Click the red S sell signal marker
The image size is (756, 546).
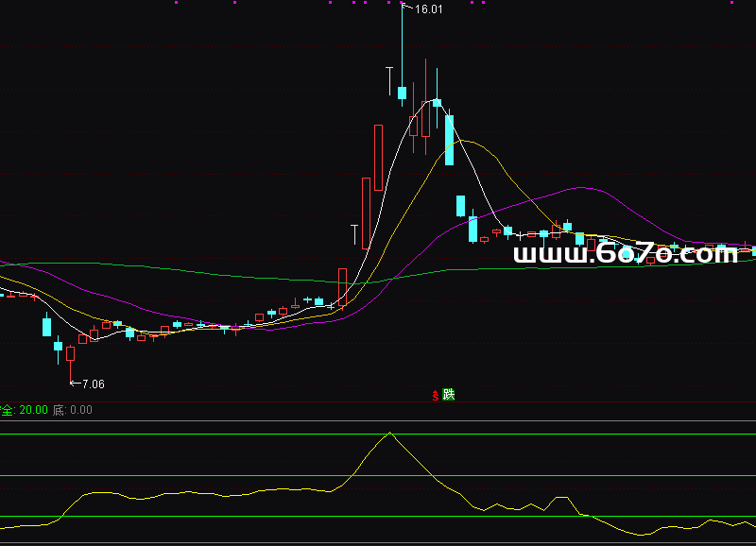436,395
